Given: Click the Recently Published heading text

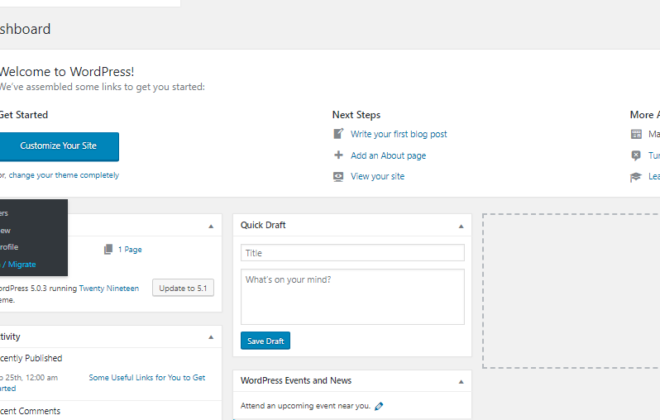Looking at the screenshot, I should click(31, 358).
